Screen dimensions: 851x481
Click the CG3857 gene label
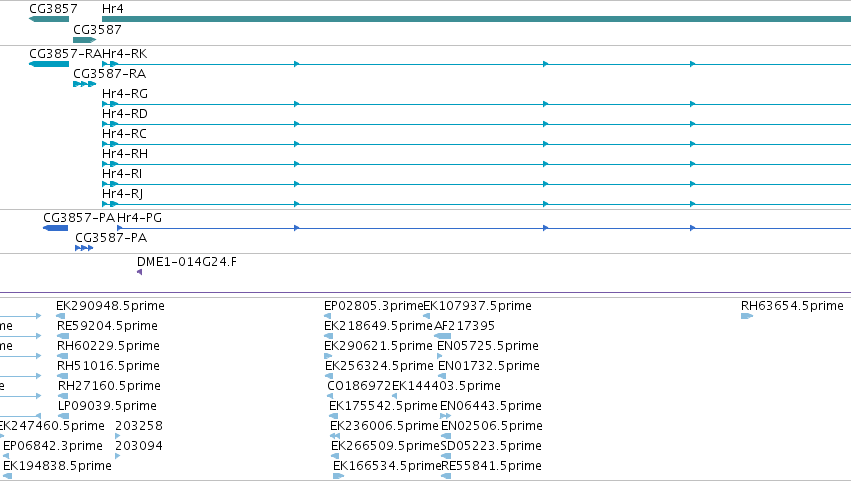pos(53,9)
